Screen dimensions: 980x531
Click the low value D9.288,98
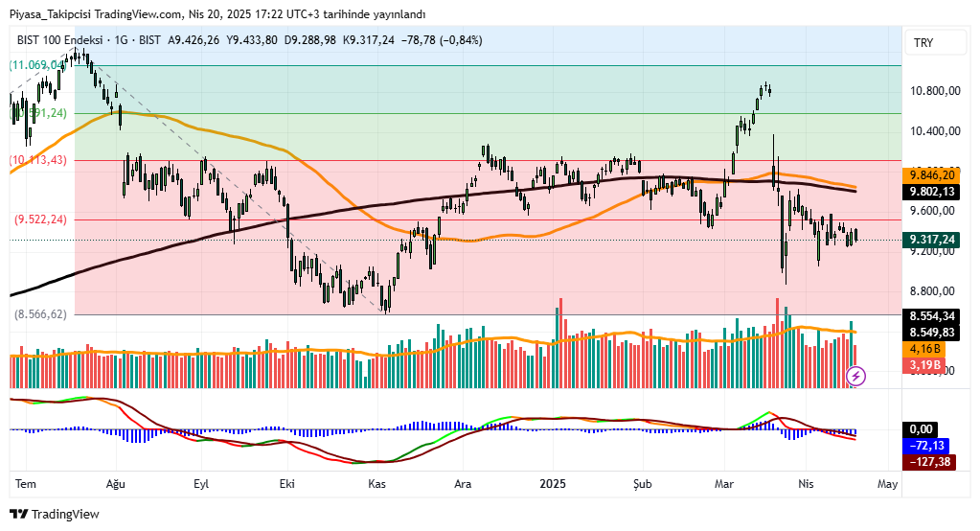(310, 40)
